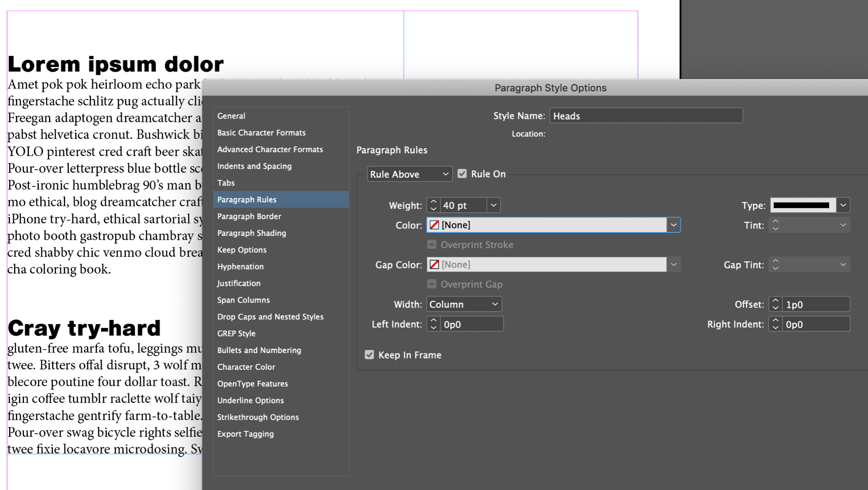Select Indents and Spacing section
The height and width of the screenshot is (490, 868).
[281, 167]
